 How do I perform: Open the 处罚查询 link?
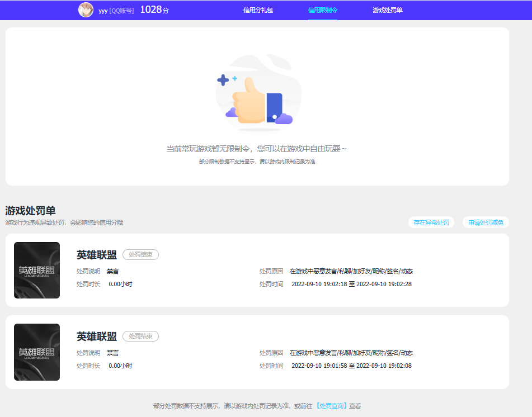[332, 406]
